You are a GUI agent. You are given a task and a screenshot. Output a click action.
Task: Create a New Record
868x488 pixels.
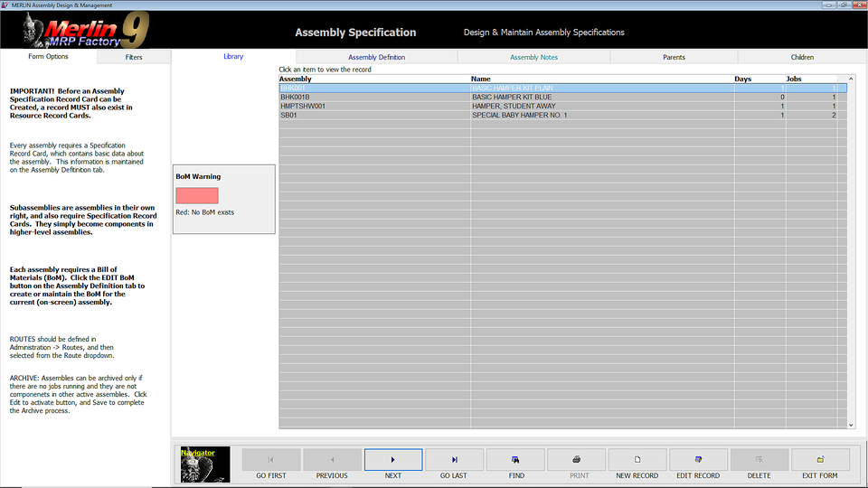tap(637, 460)
